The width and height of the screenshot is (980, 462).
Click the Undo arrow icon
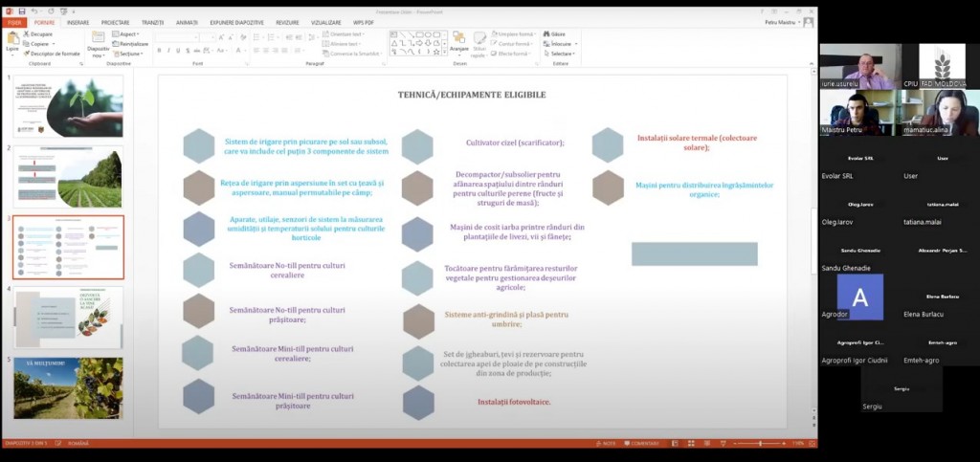(x=33, y=11)
